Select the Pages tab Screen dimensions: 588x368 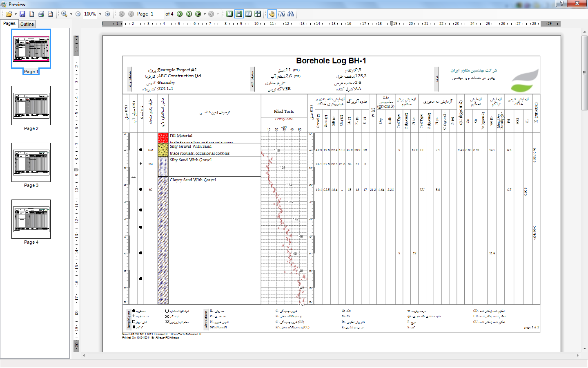tap(9, 24)
